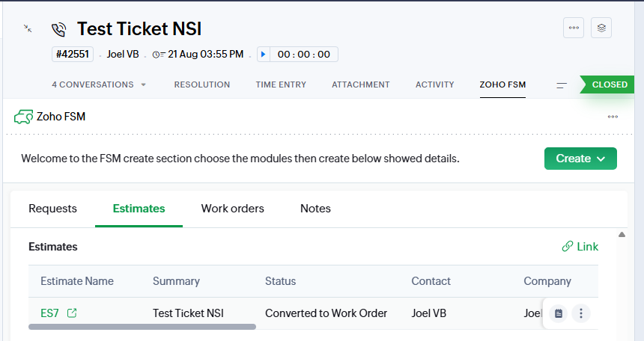Switch to the Requests tab
Screen dimensions: 644x341
[52, 209]
